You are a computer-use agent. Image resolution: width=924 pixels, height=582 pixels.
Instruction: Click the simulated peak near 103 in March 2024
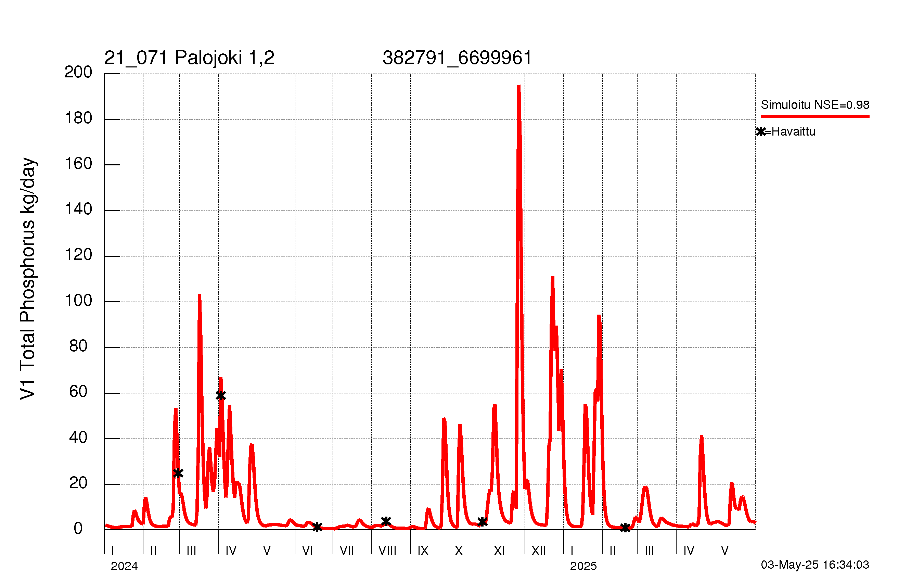200,295
